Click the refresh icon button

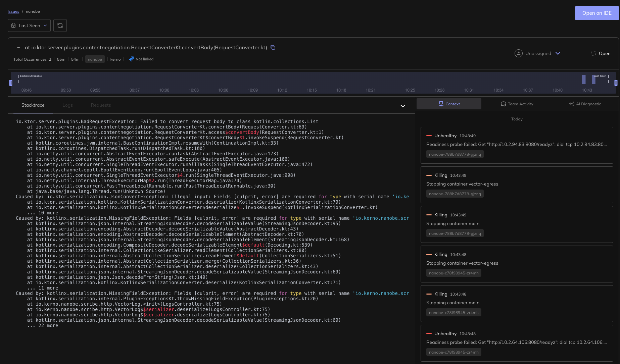coord(60,25)
